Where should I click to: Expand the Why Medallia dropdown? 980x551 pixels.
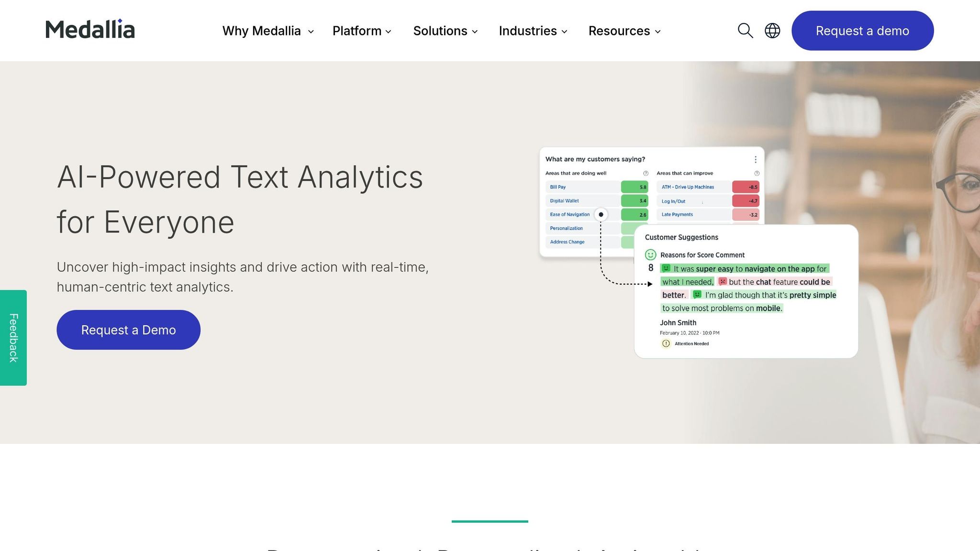(268, 31)
